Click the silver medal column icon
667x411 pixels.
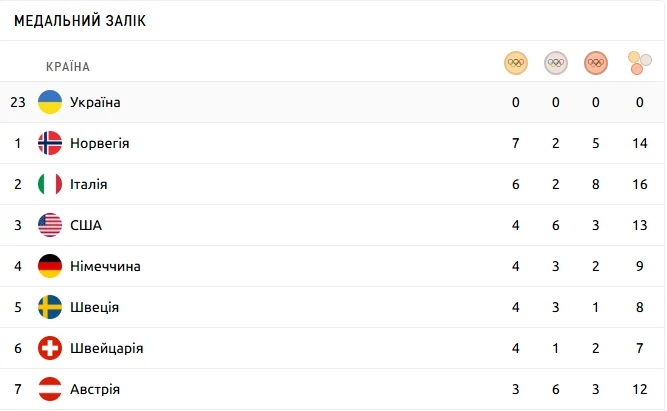(x=555, y=63)
